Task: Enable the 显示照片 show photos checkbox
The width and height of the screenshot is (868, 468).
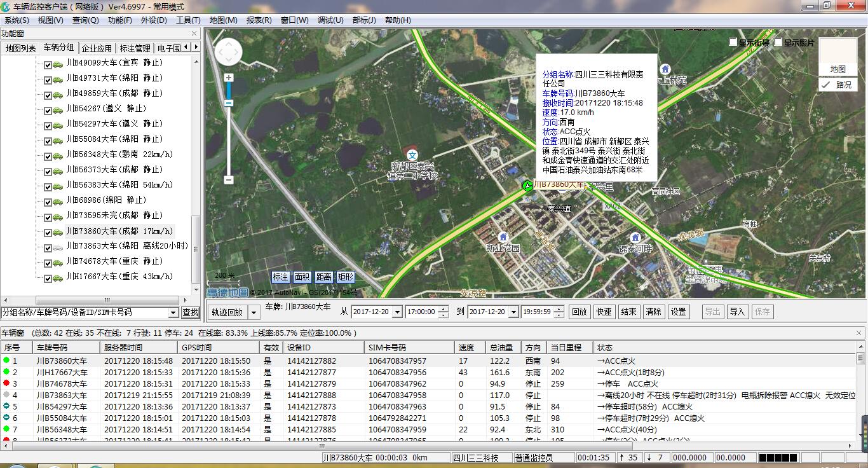Action: [778, 43]
